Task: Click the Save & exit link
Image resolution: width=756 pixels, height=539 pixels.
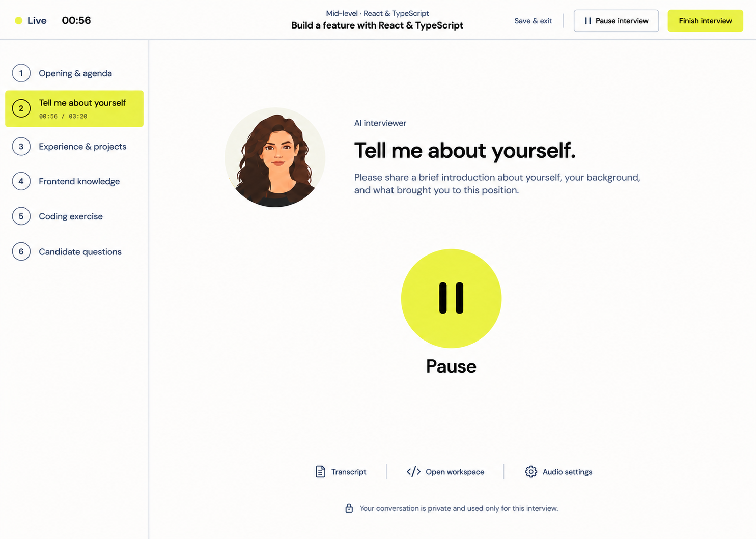Action: 533,21
